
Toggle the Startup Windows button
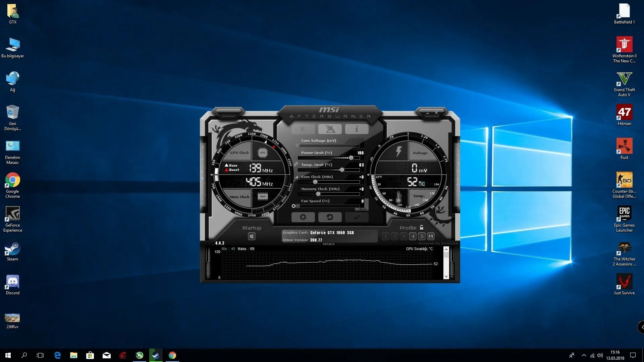coord(252,236)
